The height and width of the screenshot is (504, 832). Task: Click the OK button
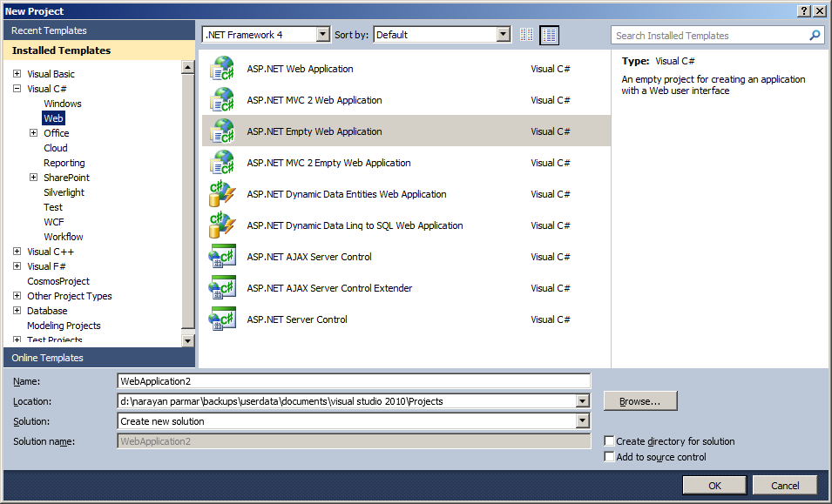tap(714, 486)
